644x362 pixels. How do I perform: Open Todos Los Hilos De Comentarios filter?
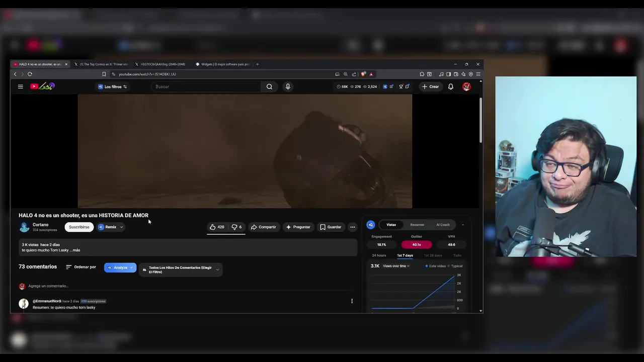(181, 269)
